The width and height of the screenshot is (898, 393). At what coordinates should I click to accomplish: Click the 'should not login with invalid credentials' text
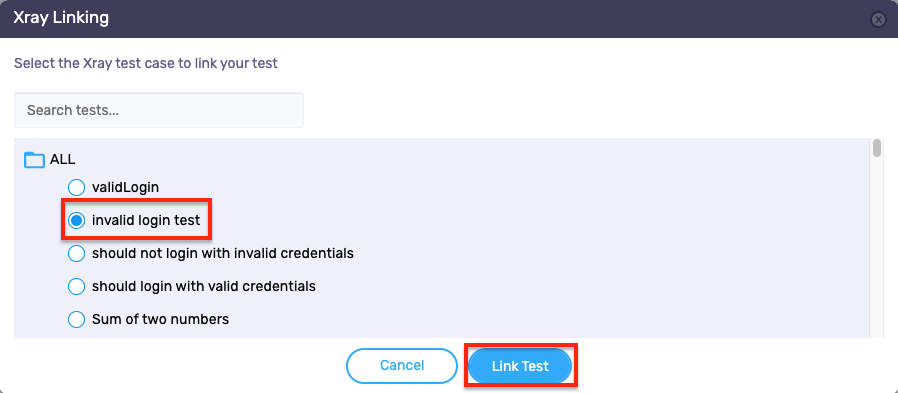pyautogui.click(x=223, y=253)
